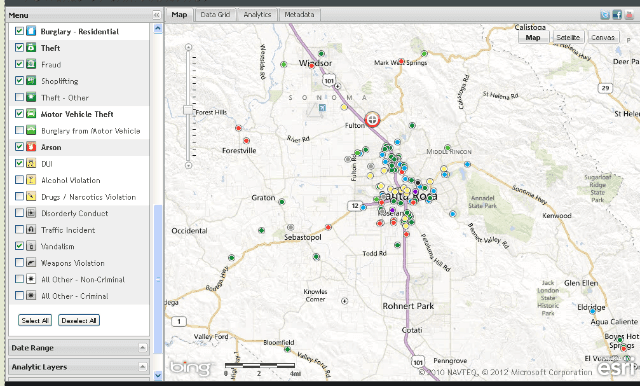This screenshot has height=386, width=640.
Task: Click the menu panel scrollbar thumb
Action: tap(158, 280)
